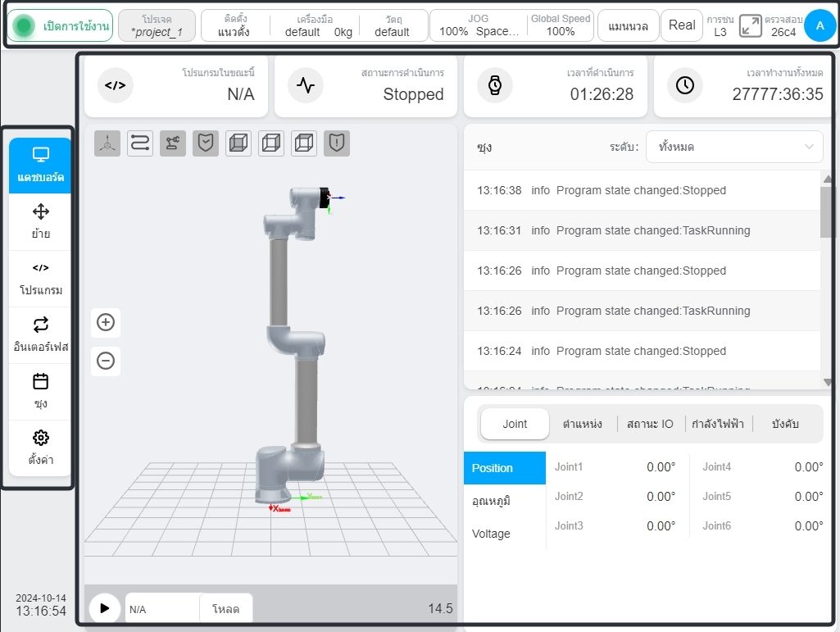Click the Stopped run status value
The height and width of the screenshot is (632, 840).
point(413,94)
